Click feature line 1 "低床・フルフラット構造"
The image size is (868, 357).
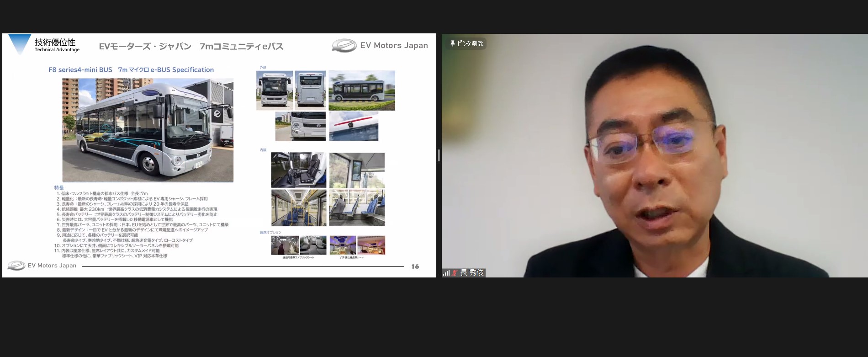pos(102,194)
